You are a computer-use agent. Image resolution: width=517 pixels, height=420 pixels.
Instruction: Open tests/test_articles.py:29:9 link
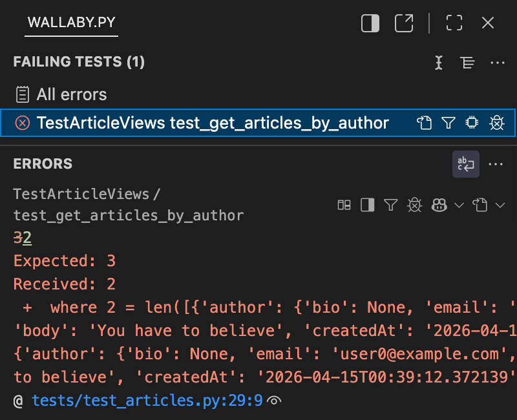[147, 401]
